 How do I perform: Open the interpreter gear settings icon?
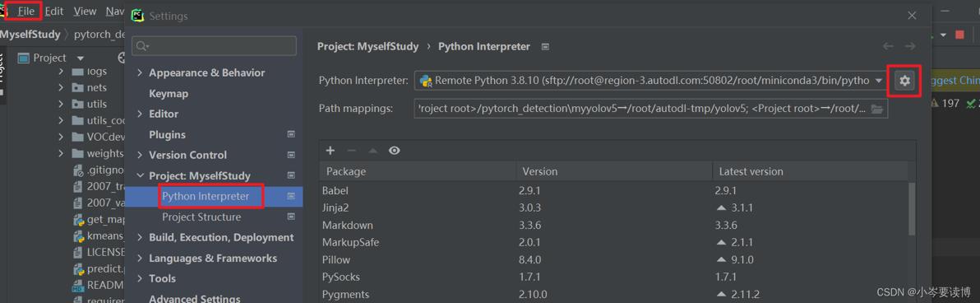pyautogui.click(x=904, y=80)
